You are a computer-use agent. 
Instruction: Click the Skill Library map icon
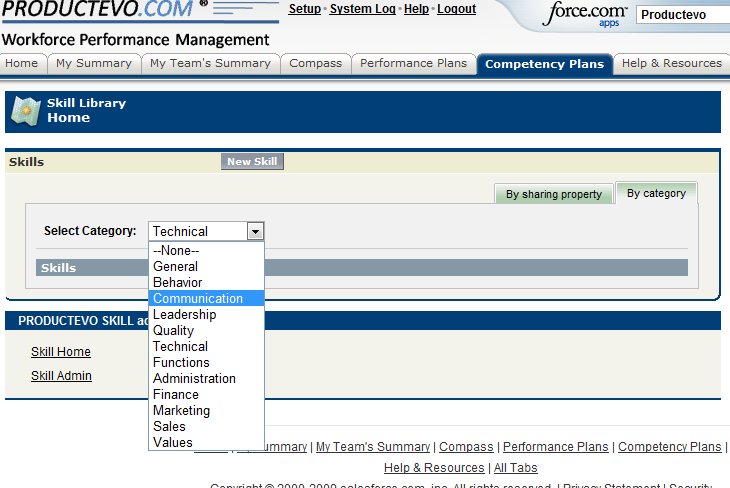point(26,111)
